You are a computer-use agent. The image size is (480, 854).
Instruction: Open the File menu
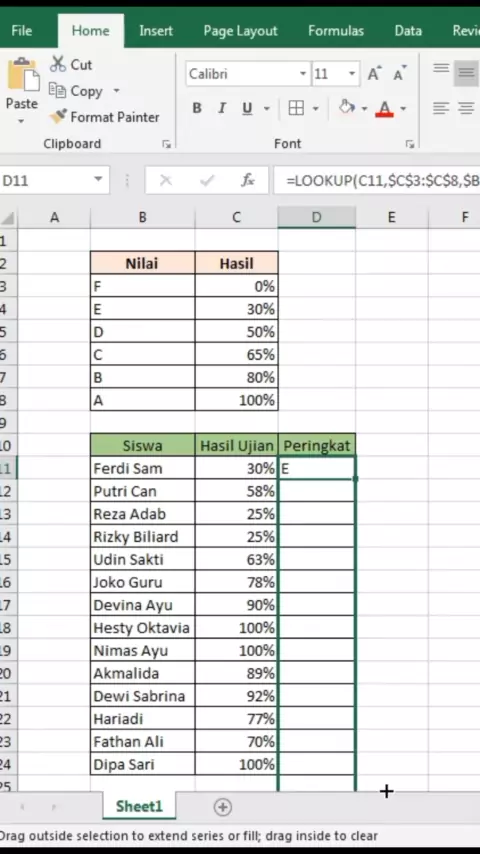point(21,30)
